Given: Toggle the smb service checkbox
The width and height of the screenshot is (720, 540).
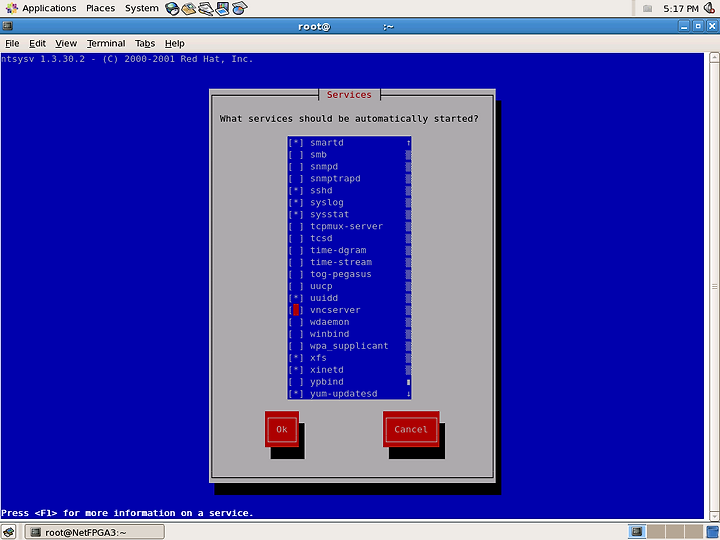Looking at the screenshot, I should pos(296,155).
